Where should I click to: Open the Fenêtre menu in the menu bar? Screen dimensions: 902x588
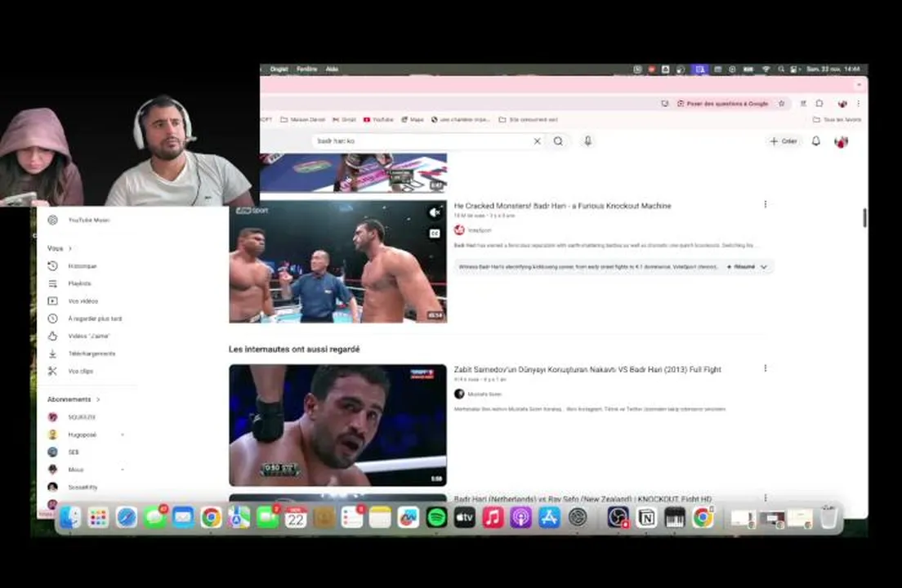306,69
